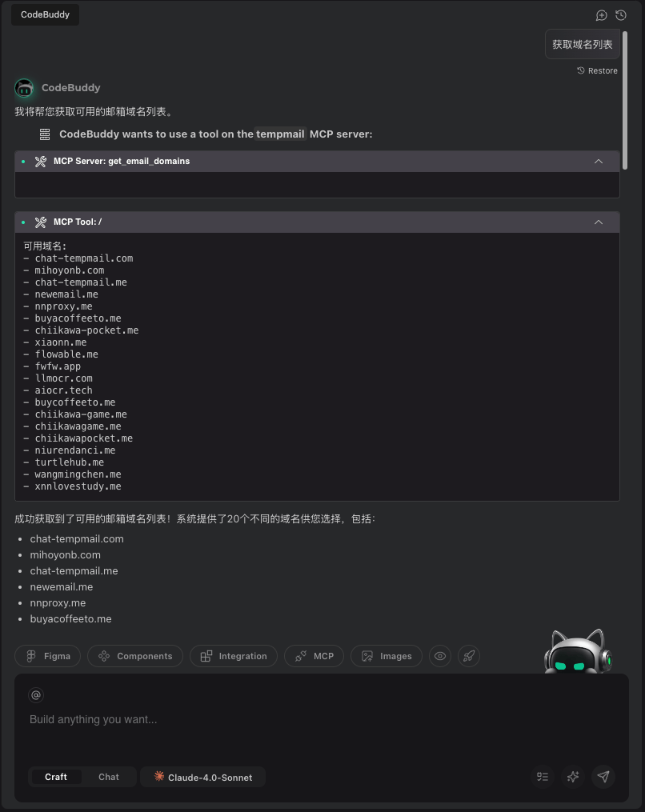Collapse the MCP Server get_email_domains panel

[599, 161]
